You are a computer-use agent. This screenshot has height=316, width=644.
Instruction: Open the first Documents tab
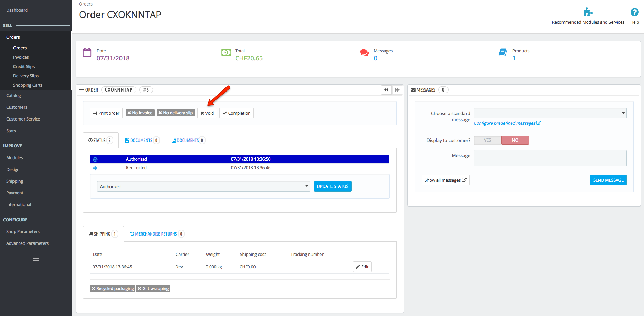141,140
